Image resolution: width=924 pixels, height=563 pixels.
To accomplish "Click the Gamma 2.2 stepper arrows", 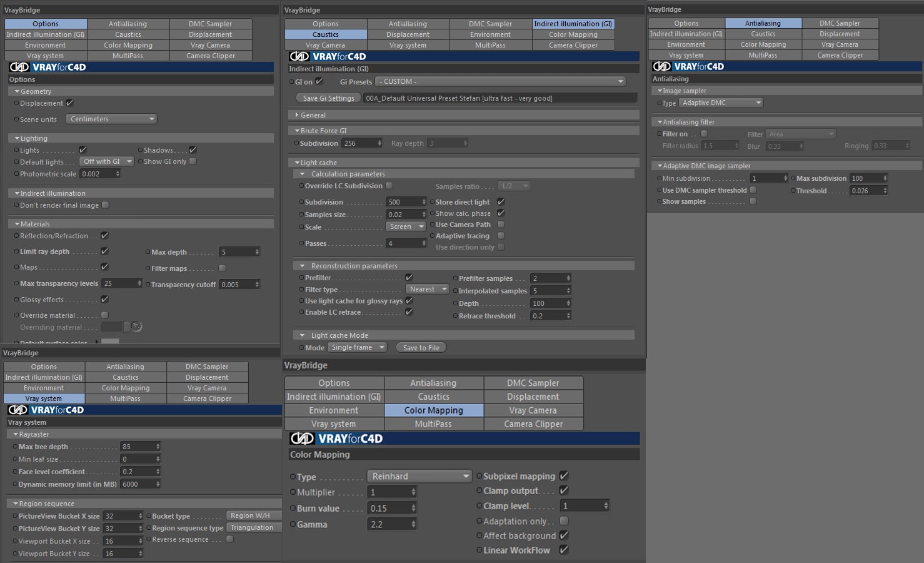I will coord(413,524).
